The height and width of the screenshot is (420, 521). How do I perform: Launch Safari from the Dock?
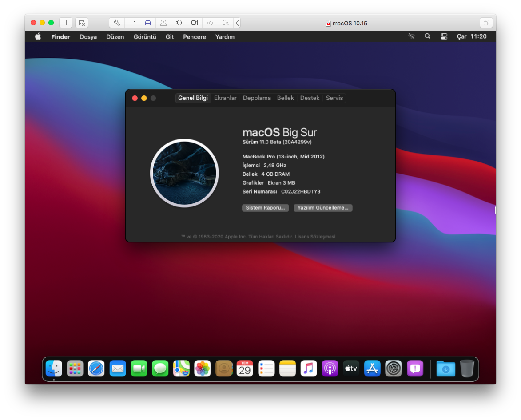(96, 368)
